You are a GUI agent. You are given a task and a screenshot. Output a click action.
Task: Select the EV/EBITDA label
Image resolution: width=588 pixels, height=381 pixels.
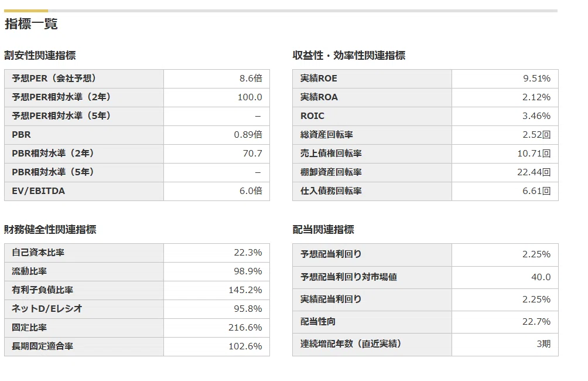tap(38, 191)
